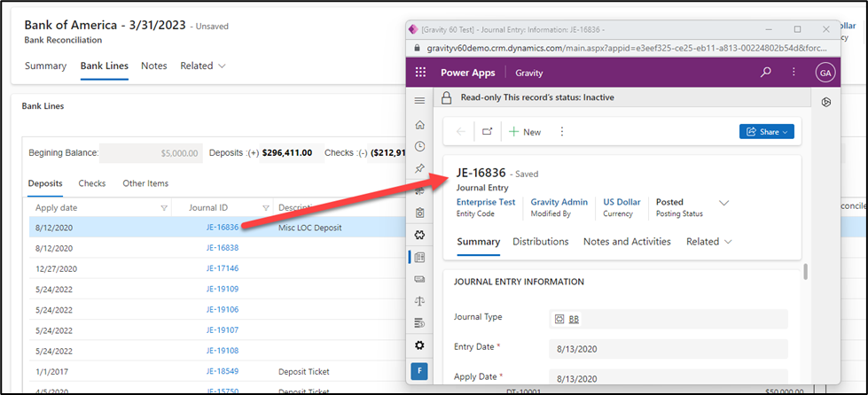Viewport: 868px width, 395px height.
Task: Open the Notes and Activities tab
Action: coord(627,242)
